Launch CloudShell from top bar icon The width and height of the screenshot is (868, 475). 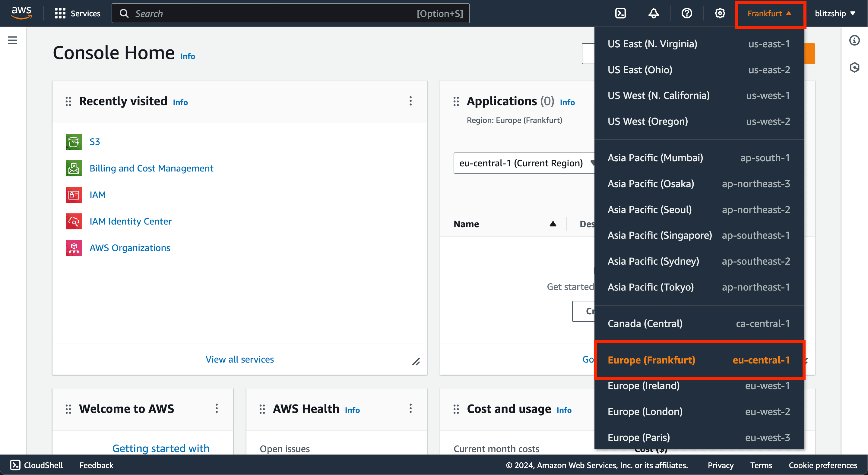coord(620,14)
